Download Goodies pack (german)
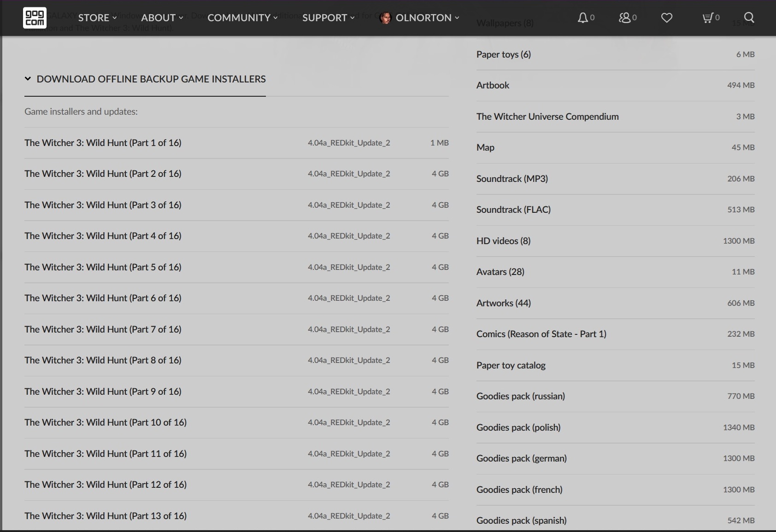The height and width of the screenshot is (532, 776). (616, 458)
